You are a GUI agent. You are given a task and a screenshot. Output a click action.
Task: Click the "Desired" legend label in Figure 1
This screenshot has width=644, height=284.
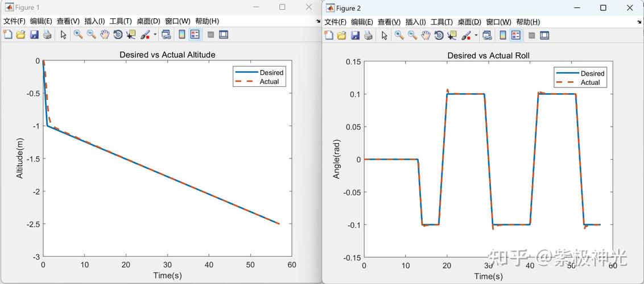pos(271,72)
